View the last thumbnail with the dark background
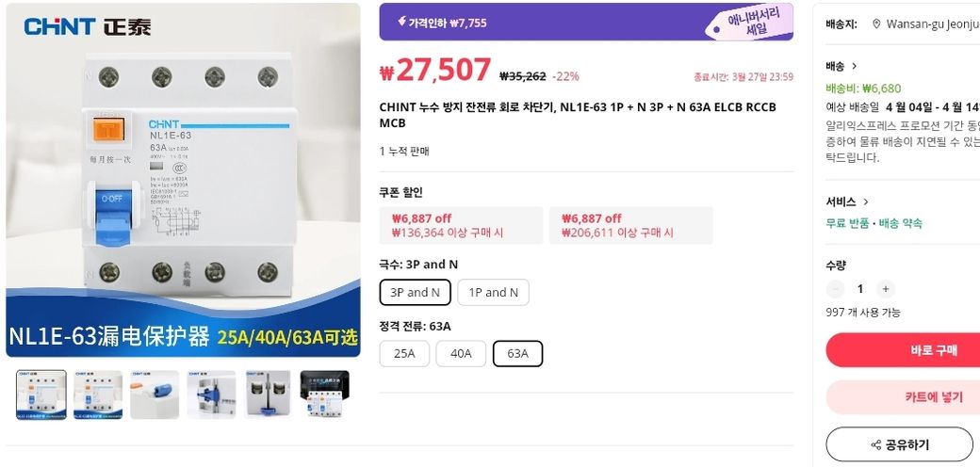 tap(324, 395)
